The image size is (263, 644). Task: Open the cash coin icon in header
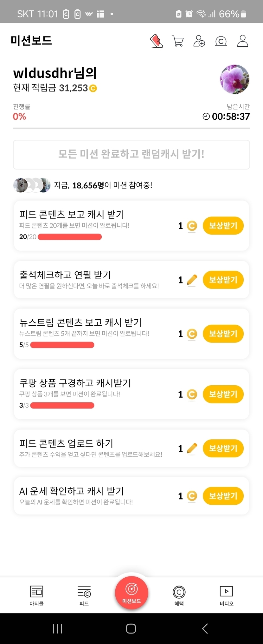[221, 41]
